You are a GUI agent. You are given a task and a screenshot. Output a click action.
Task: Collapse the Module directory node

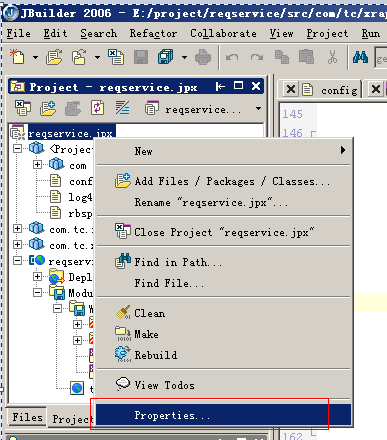(37, 292)
